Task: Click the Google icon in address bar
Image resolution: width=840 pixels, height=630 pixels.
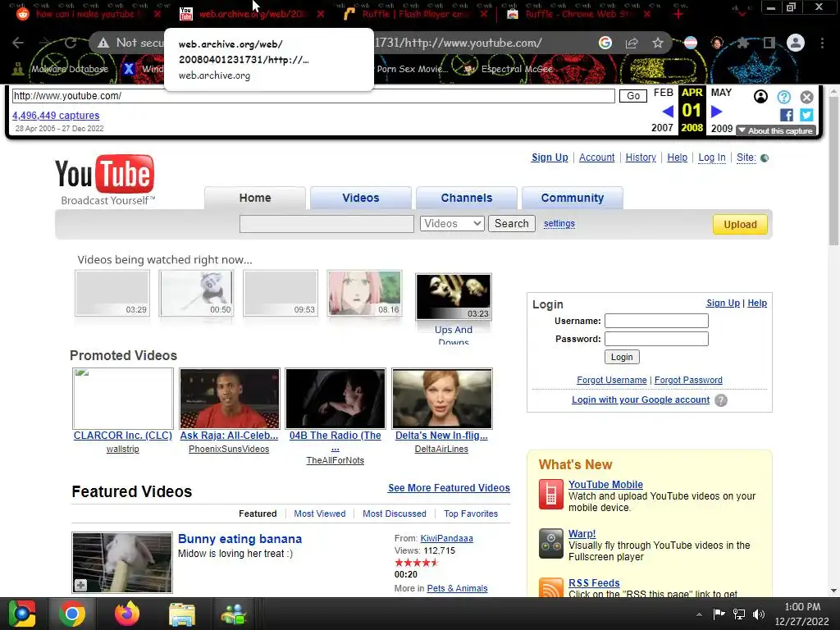Action: pos(605,43)
